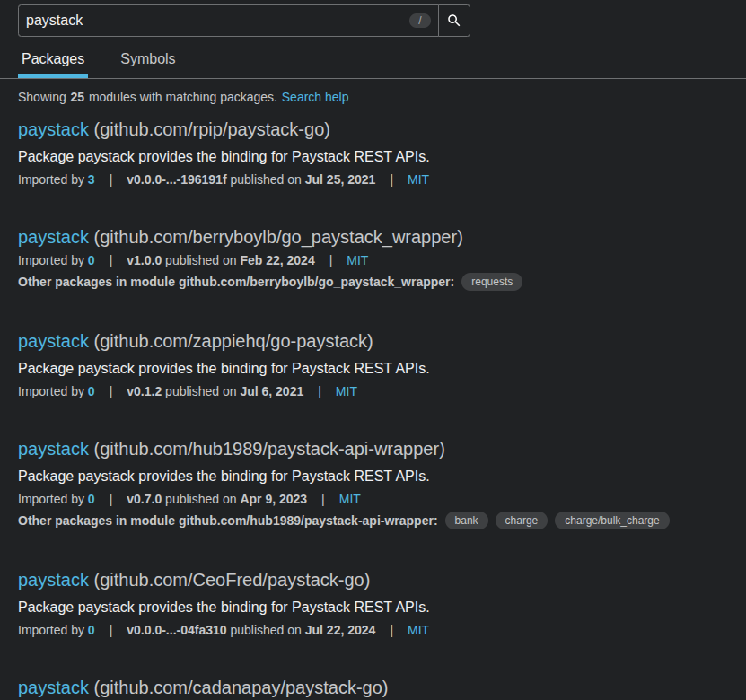
Task: Select the path text (github.com/CeoFred/paystack-go)
Action: tap(232, 580)
